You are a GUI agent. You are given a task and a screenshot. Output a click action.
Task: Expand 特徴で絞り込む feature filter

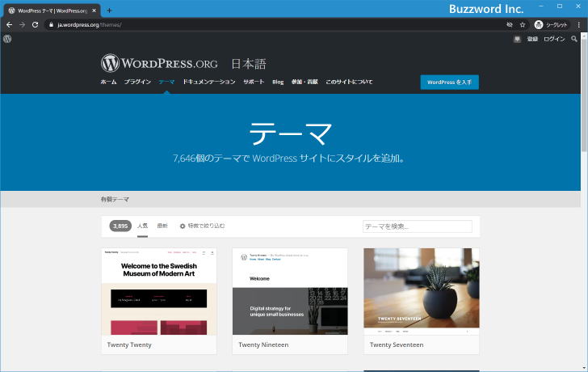coord(202,226)
